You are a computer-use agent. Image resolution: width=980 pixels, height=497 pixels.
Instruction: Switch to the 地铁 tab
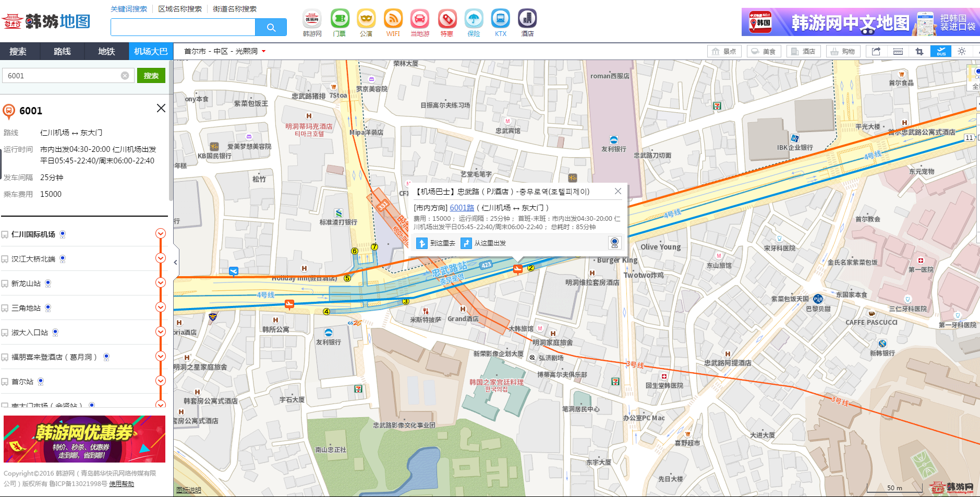click(x=106, y=51)
